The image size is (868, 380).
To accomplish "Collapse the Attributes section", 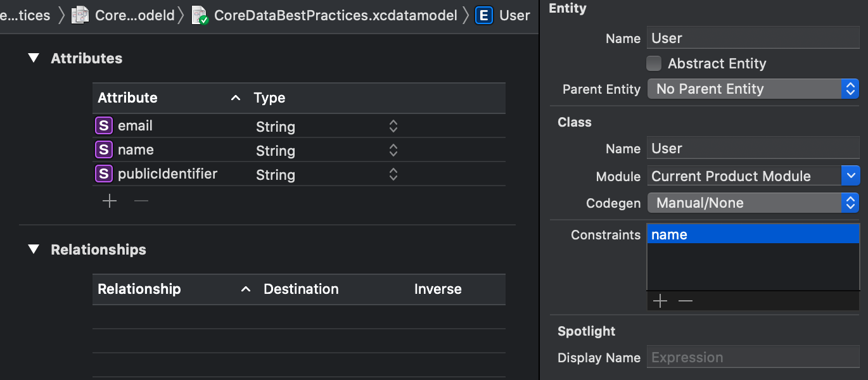I will tap(34, 58).
